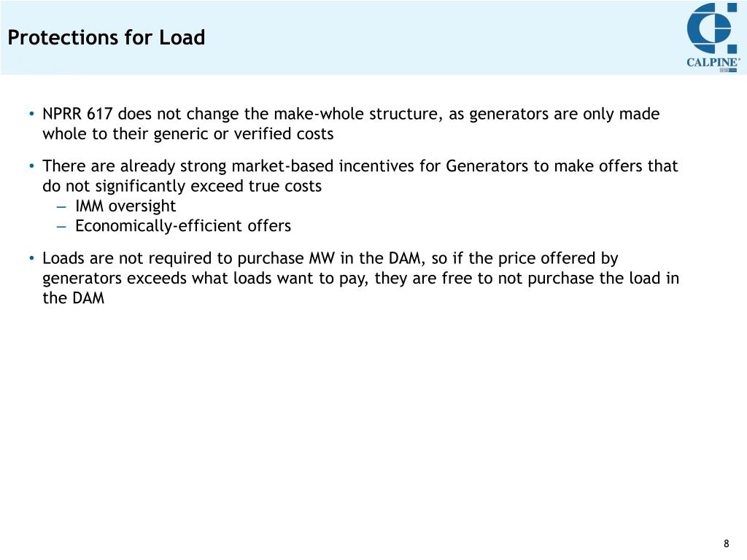747x560 pixels.
Task: Select the "IMM oversight" sub-bullet
Action: [125, 206]
